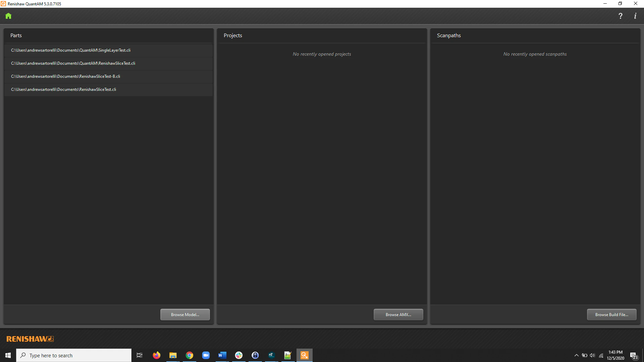The height and width of the screenshot is (362, 644).
Task: Show hidden system tray icons
Action: [x=576, y=355]
